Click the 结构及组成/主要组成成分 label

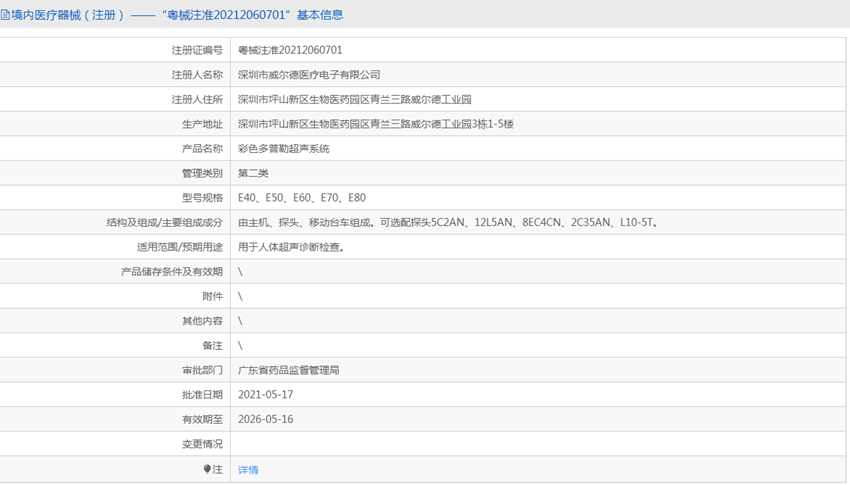tap(165, 222)
